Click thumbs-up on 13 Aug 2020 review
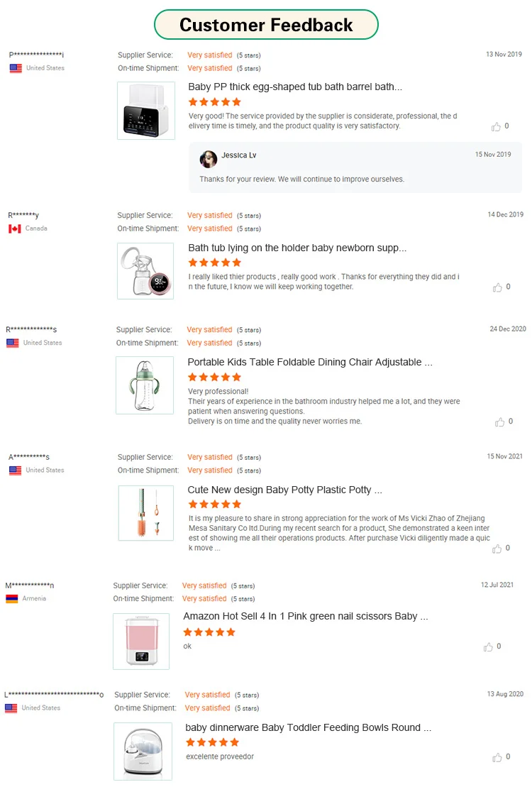The width and height of the screenshot is (532, 787). click(x=497, y=758)
